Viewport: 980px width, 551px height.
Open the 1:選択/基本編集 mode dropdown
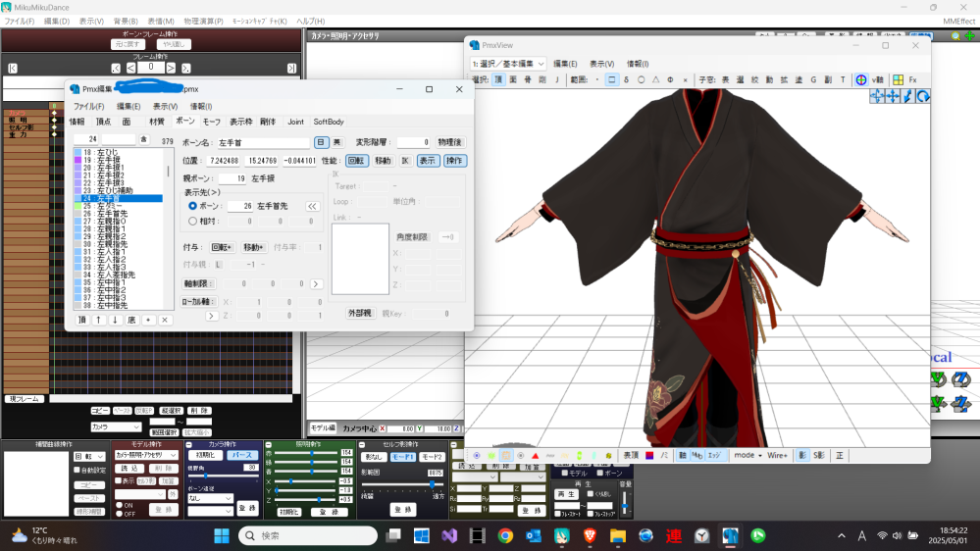click(507, 64)
